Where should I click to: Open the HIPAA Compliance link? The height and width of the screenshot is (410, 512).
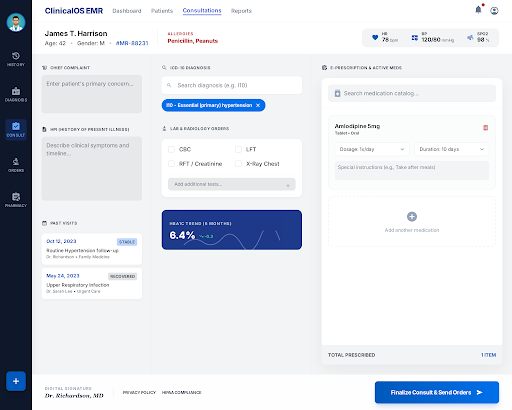181,392
